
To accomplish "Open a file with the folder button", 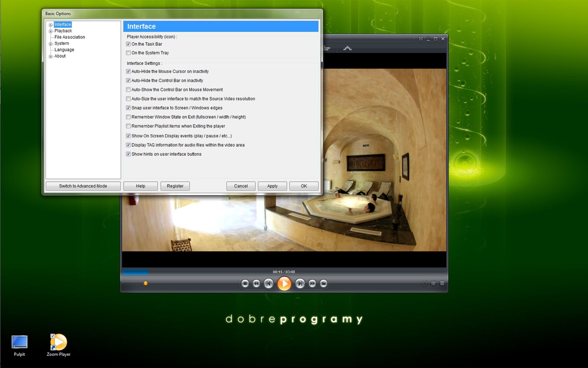I will coord(323,284).
